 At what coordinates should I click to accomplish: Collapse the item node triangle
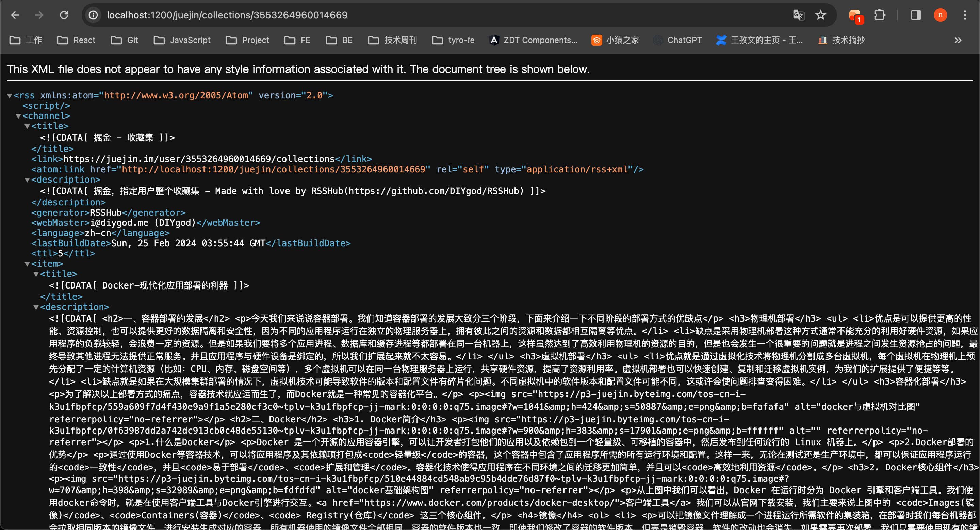click(27, 264)
